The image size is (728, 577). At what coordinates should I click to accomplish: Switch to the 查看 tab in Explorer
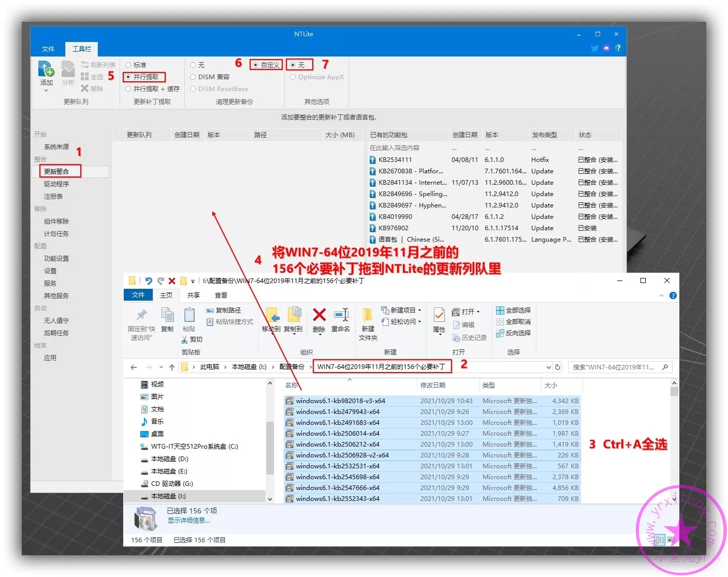pyautogui.click(x=221, y=295)
